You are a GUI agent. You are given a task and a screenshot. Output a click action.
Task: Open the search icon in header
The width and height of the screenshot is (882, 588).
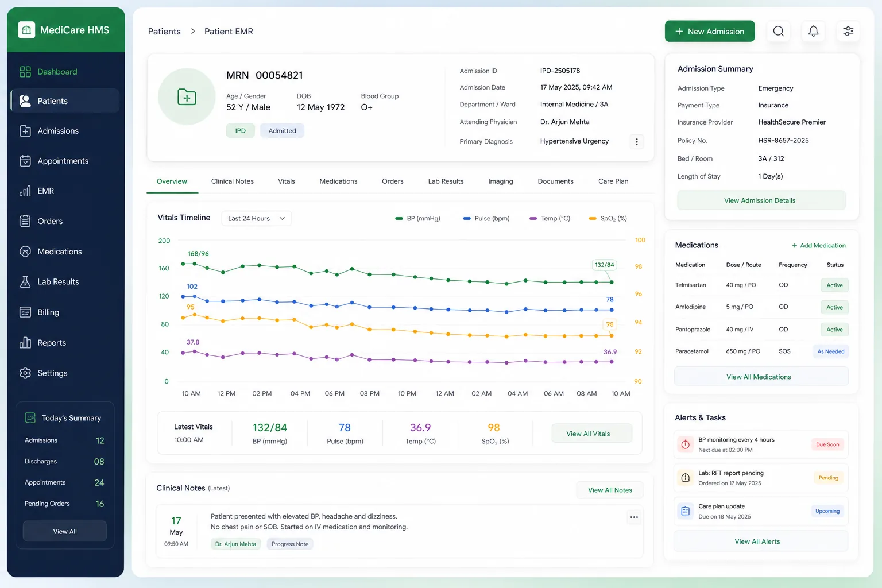pyautogui.click(x=779, y=32)
